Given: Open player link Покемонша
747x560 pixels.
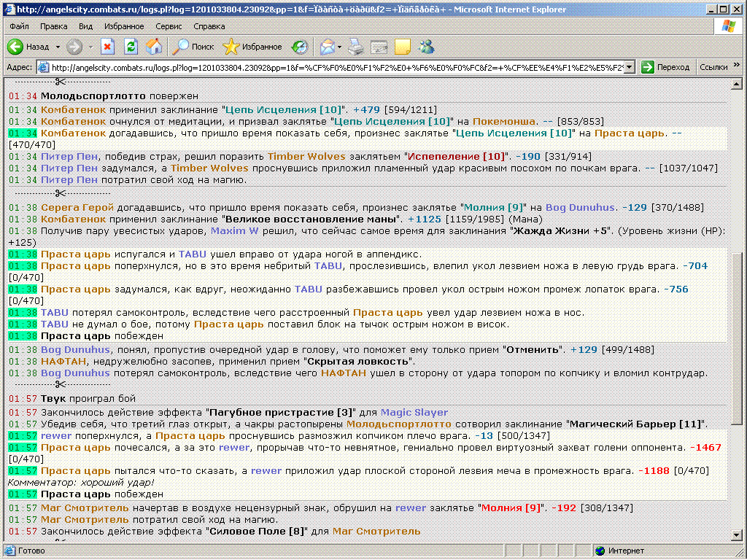Looking at the screenshot, I should click(x=503, y=122).
